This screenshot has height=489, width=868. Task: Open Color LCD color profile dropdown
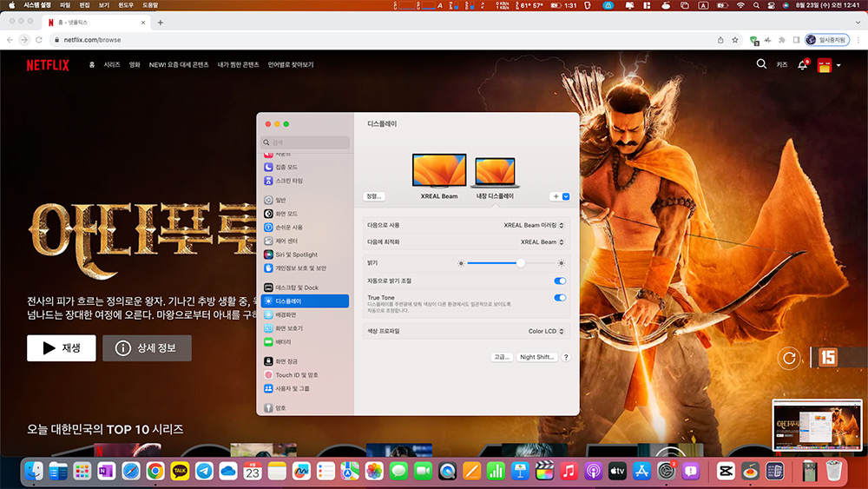pyautogui.click(x=546, y=331)
